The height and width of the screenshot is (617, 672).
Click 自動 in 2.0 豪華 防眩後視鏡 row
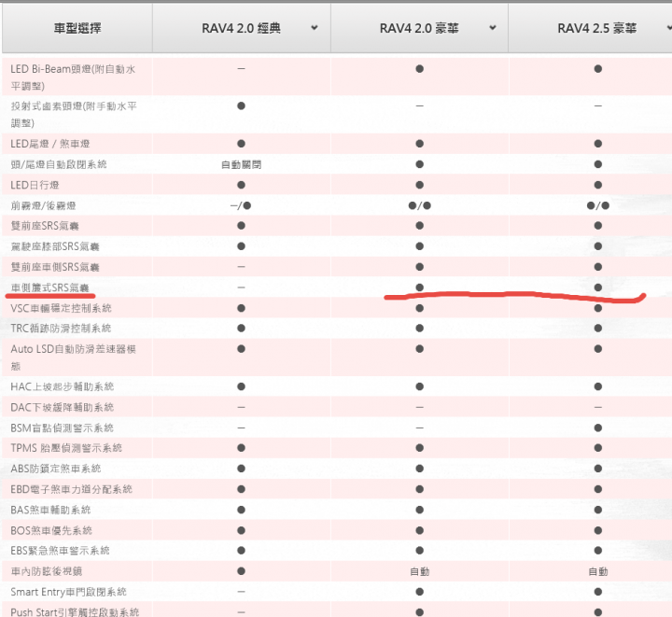(420, 571)
